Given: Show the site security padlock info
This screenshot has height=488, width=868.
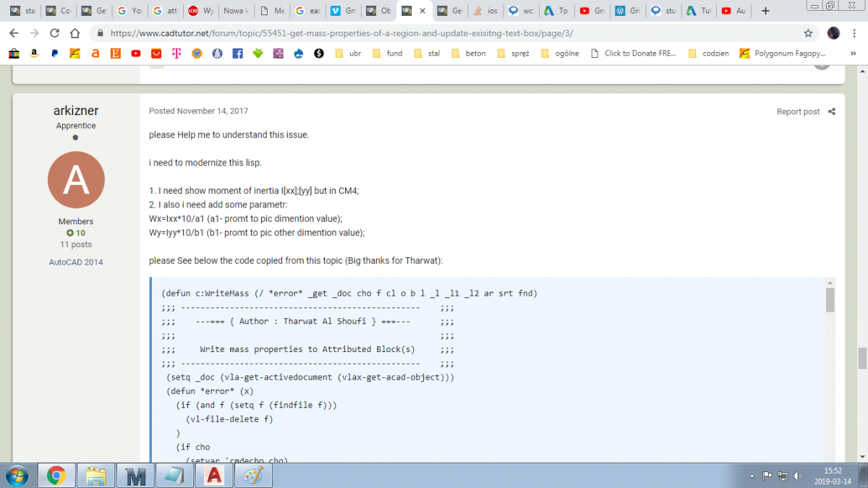Looking at the screenshot, I should 99,33.
